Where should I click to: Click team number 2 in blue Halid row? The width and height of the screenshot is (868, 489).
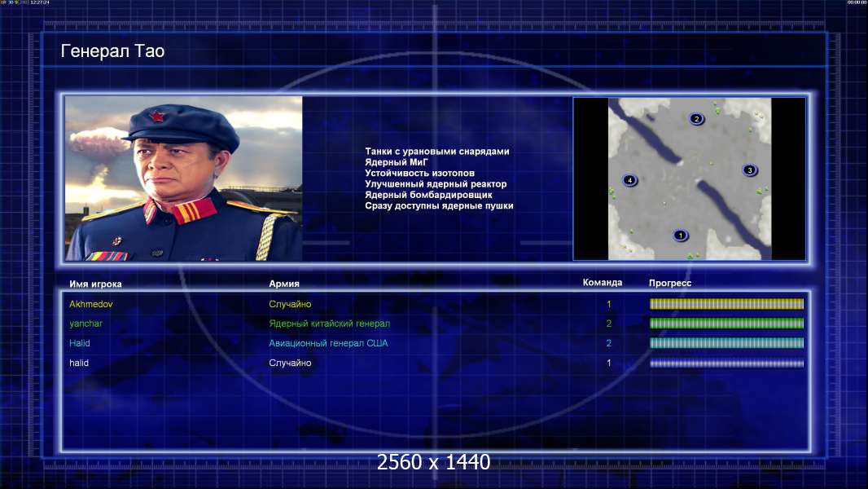click(609, 343)
